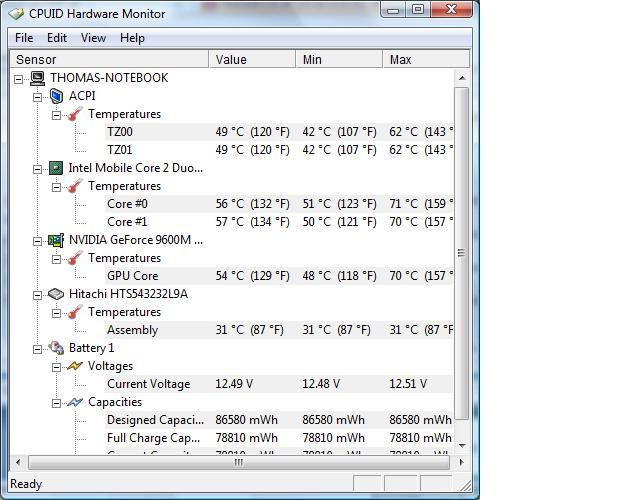Click the Voltages lightning icon
This screenshot has height=500, width=640.
[x=75, y=366]
